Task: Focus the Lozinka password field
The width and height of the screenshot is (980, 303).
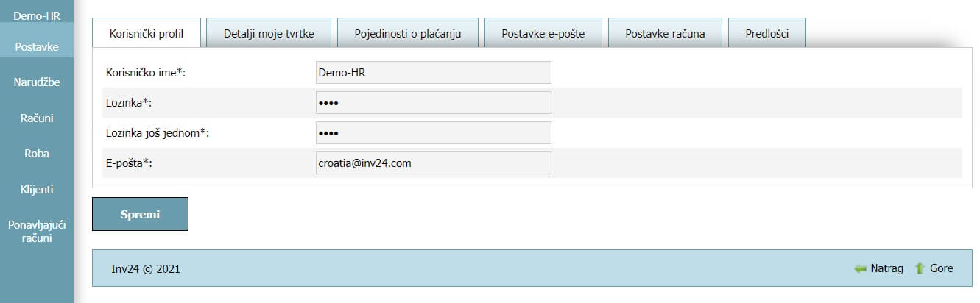Action: pyautogui.click(x=433, y=102)
